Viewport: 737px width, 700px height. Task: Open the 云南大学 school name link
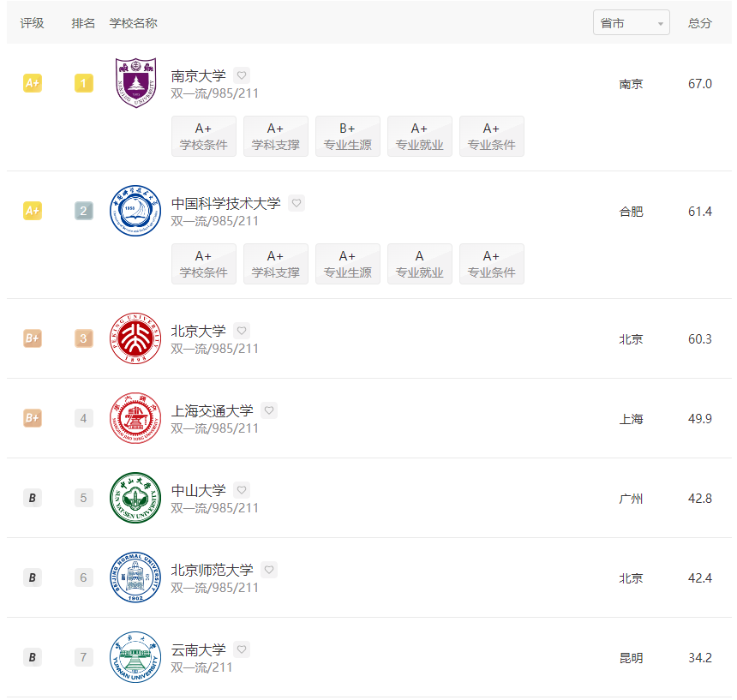(198, 649)
